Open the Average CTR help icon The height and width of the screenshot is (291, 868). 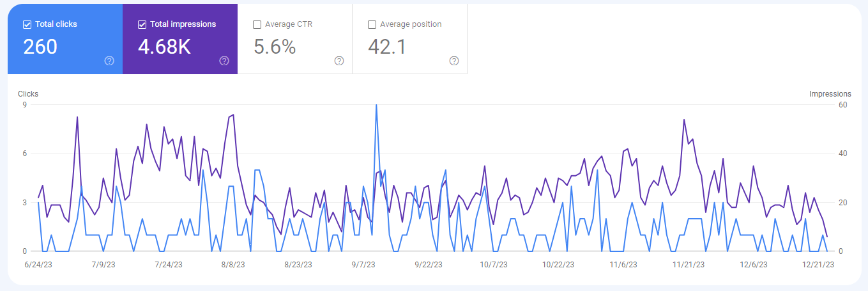pos(339,61)
